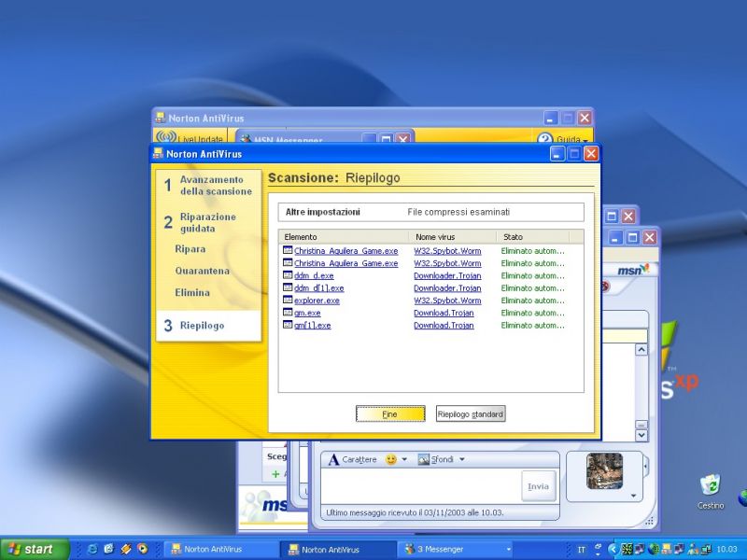Image resolution: width=747 pixels, height=560 pixels.
Task: Click taskbar clock showing 10.03
Action: point(727,550)
